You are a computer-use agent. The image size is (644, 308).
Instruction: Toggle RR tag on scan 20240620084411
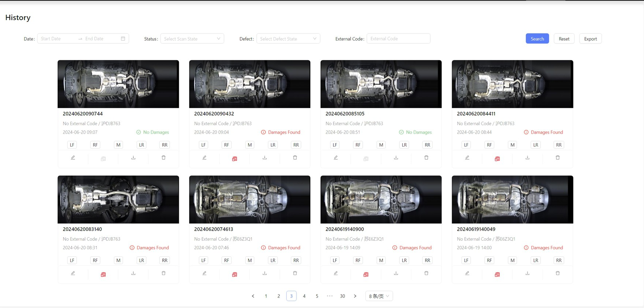click(x=558, y=145)
